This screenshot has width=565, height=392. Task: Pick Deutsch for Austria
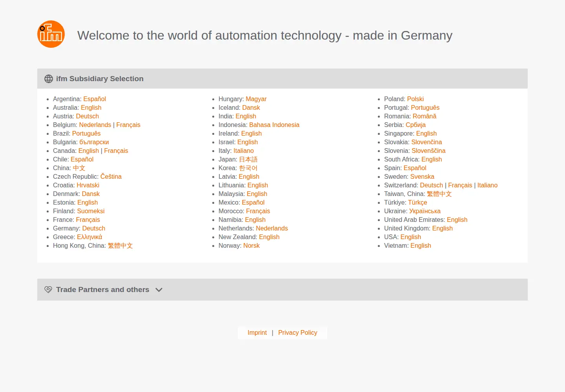click(87, 116)
